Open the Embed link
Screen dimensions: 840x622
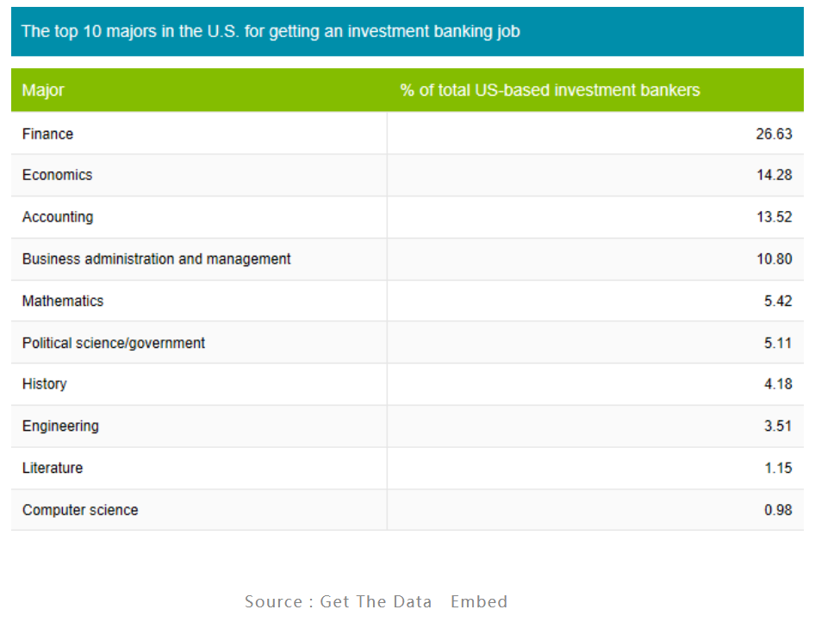[x=479, y=601]
